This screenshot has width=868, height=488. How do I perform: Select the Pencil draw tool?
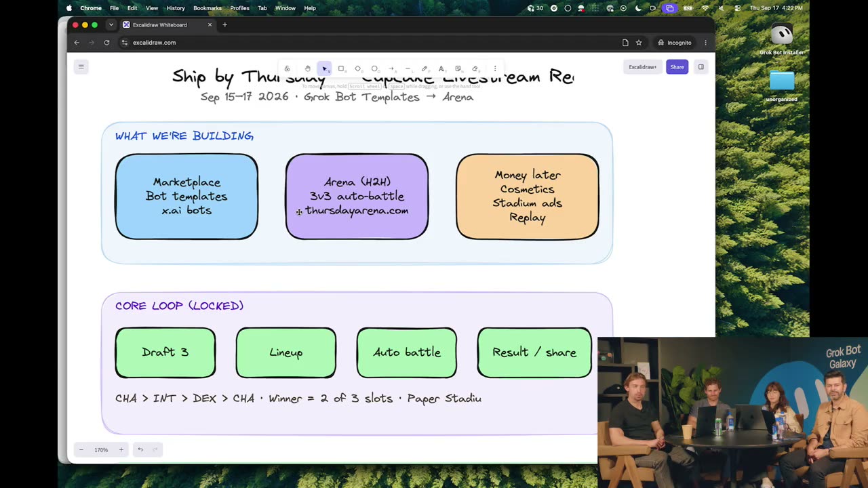425,68
